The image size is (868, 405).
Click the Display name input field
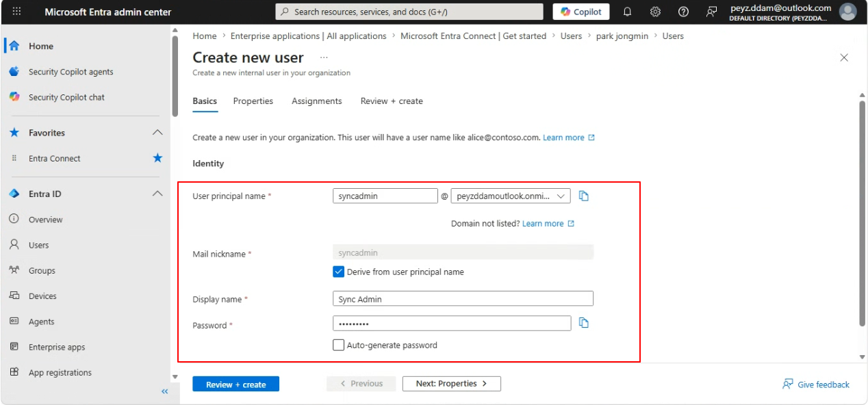[463, 299]
